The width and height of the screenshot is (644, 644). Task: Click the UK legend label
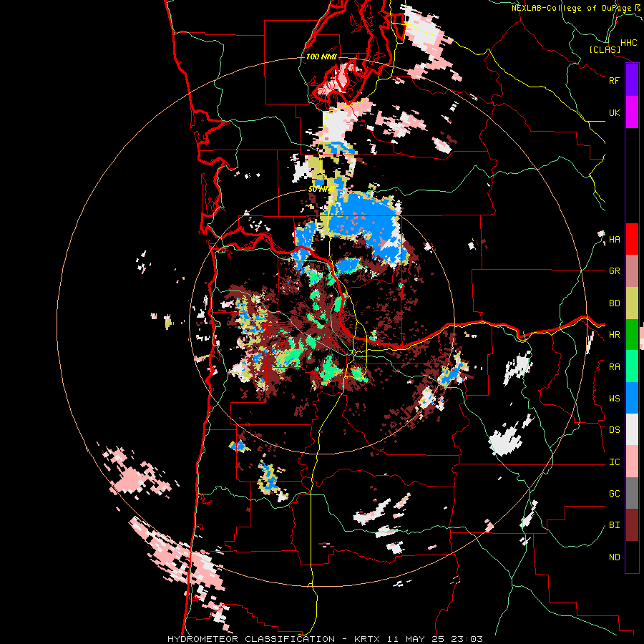pos(614,112)
